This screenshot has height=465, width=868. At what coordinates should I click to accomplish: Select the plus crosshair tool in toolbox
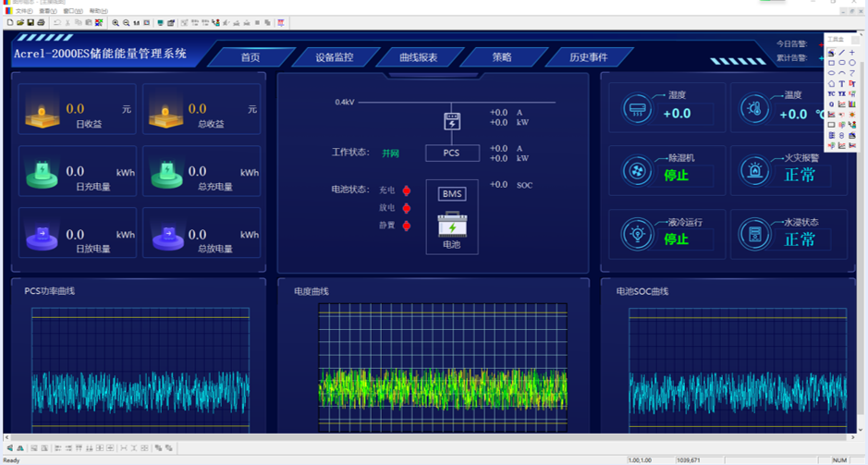[852, 53]
